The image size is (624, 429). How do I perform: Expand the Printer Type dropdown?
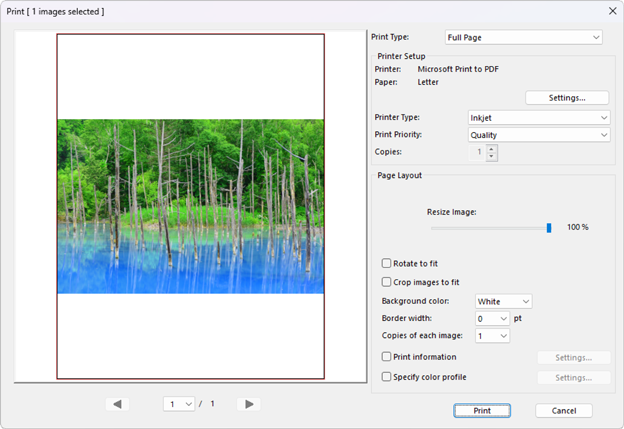tap(539, 117)
